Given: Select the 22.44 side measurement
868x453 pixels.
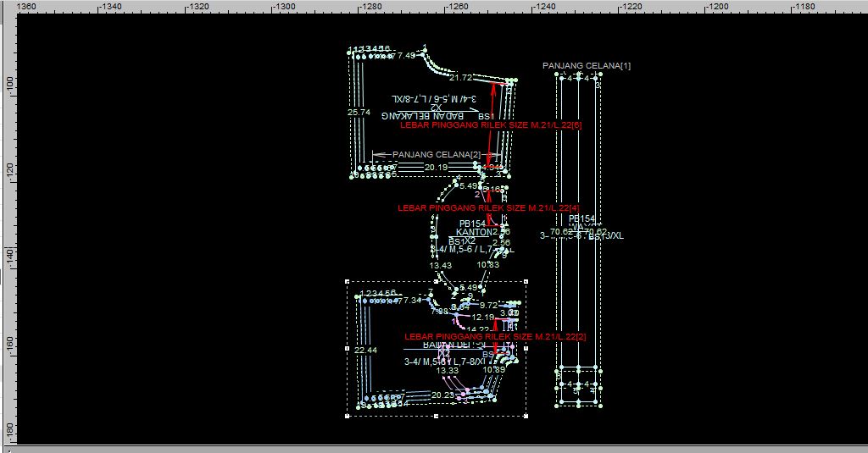Looking at the screenshot, I should tap(365, 350).
